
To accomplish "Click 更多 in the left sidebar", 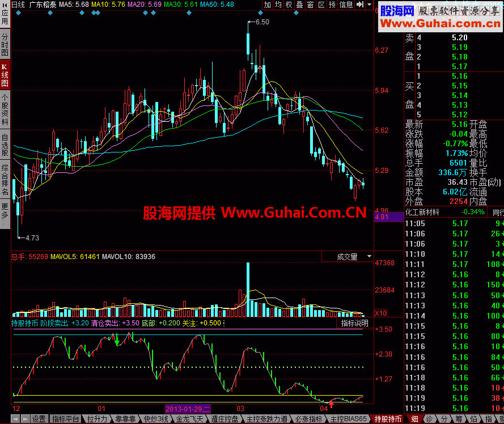I will [x=5, y=215].
